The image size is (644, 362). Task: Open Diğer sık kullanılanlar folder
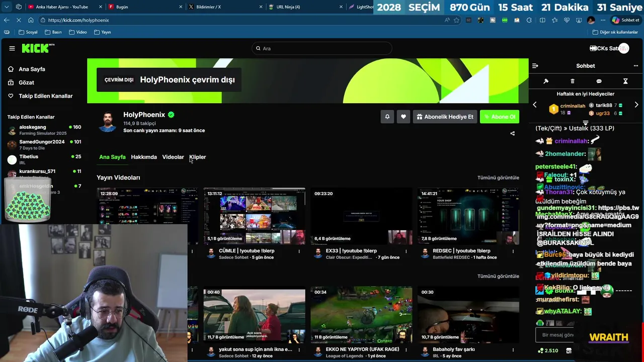(x=615, y=32)
